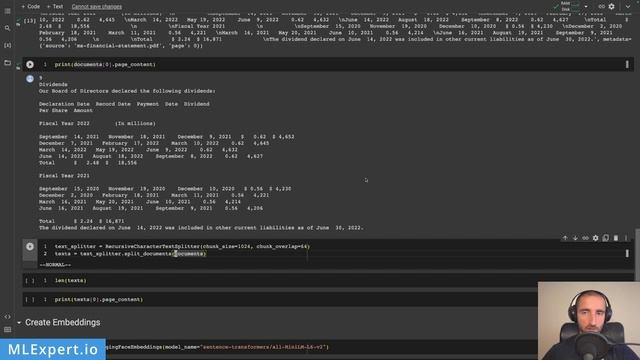Delete the selected text_splitter cell

pos(616,238)
